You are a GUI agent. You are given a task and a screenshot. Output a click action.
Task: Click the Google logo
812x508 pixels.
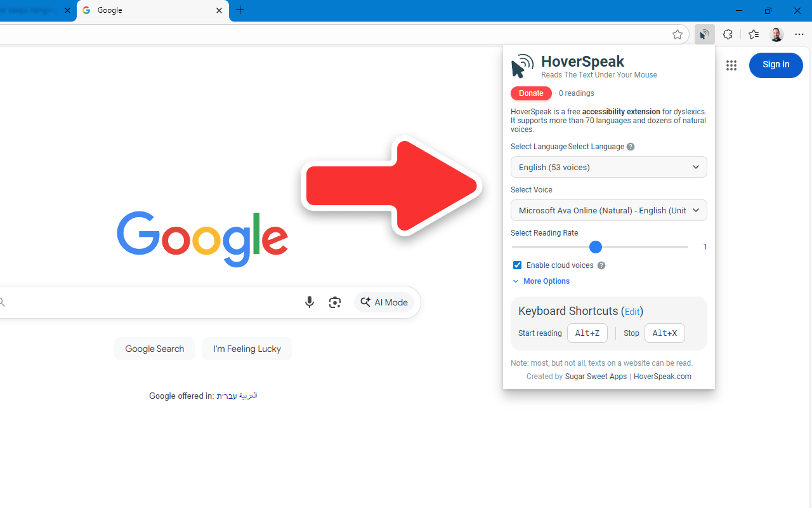pyautogui.click(x=202, y=239)
